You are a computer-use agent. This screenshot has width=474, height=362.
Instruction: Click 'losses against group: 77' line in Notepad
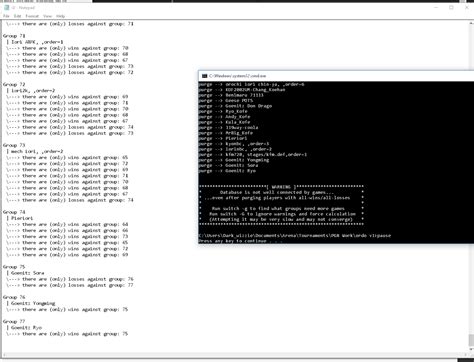tap(70, 285)
